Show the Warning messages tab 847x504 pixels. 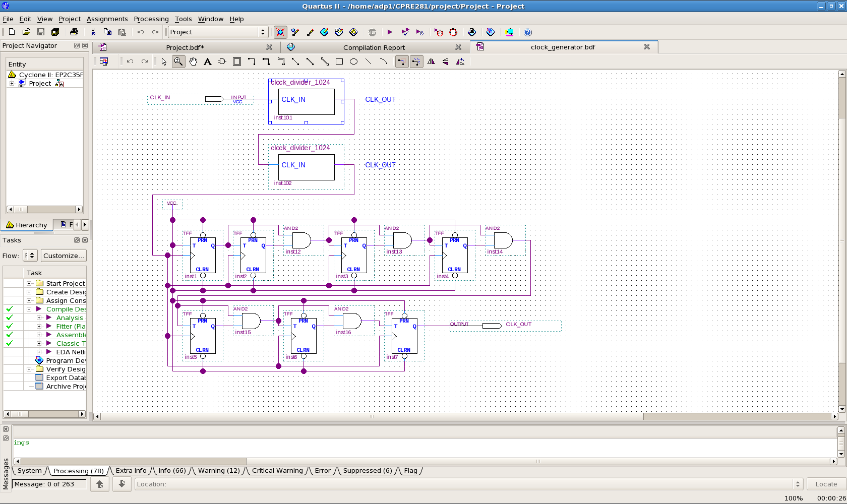coord(219,470)
